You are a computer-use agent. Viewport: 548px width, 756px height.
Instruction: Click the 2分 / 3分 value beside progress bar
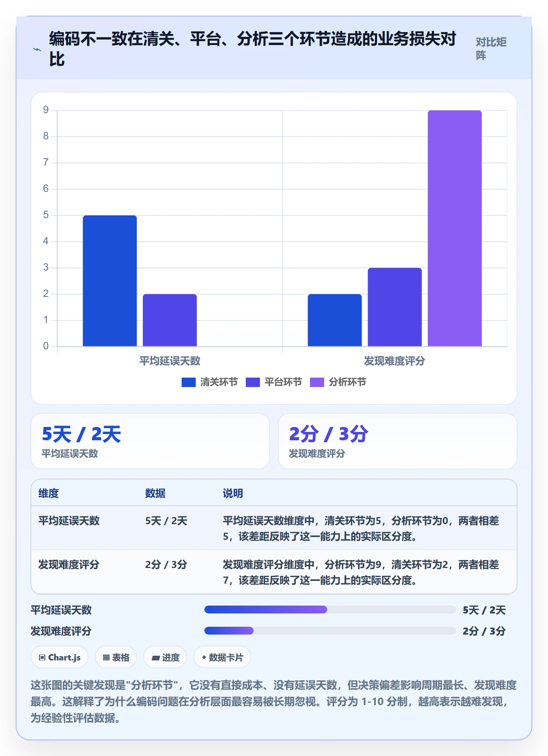(x=485, y=631)
